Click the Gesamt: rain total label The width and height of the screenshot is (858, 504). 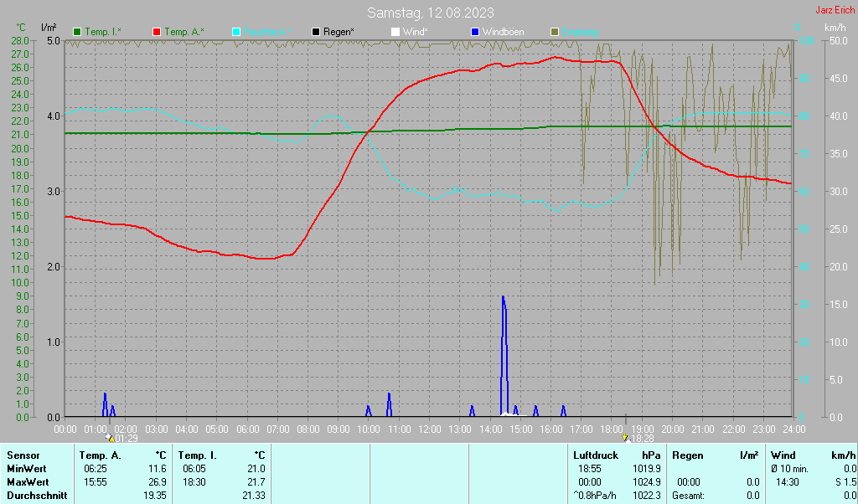click(x=689, y=496)
